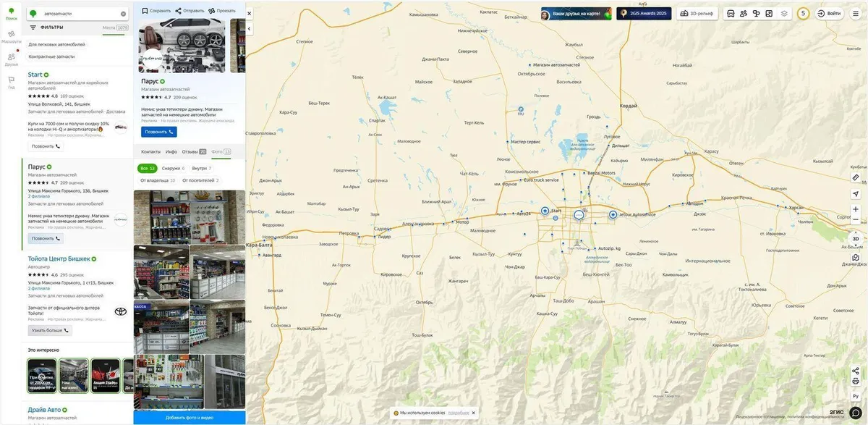The image size is (868, 425).
Task: Open map layers stack icon
Action: tap(784, 13)
